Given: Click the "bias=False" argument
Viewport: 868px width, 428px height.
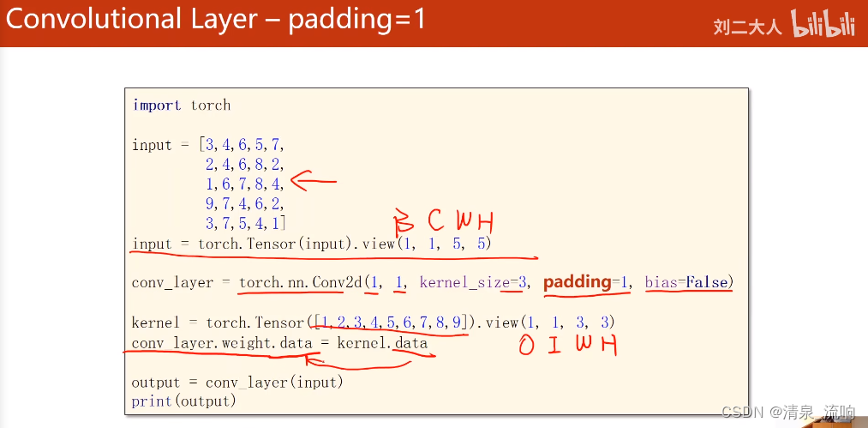Looking at the screenshot, I should 685,283.
